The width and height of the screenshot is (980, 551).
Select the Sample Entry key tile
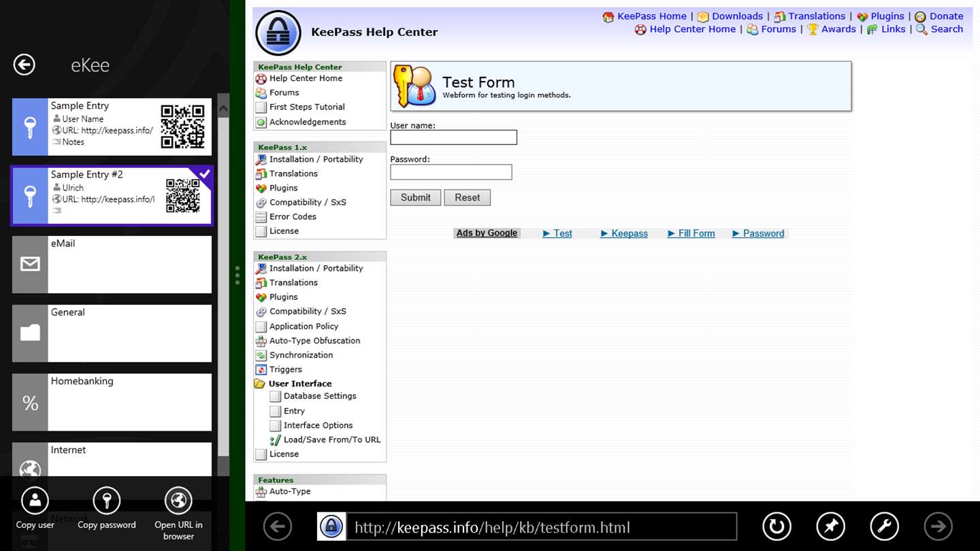30,127
